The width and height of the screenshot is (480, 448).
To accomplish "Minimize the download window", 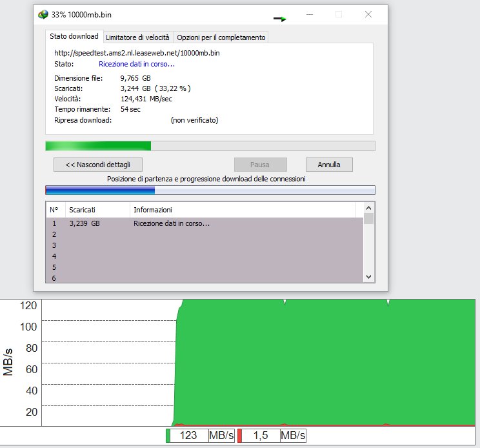I will click(x=310, y=14).
